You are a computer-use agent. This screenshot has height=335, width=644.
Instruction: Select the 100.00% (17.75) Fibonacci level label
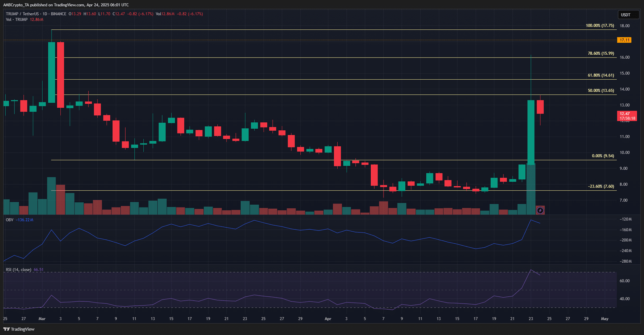point(600,25)
